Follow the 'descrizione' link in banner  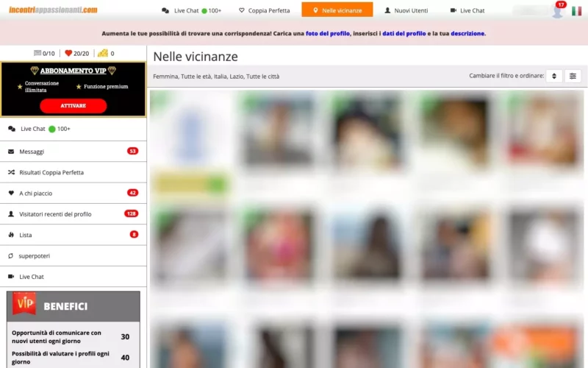point(467,33)
